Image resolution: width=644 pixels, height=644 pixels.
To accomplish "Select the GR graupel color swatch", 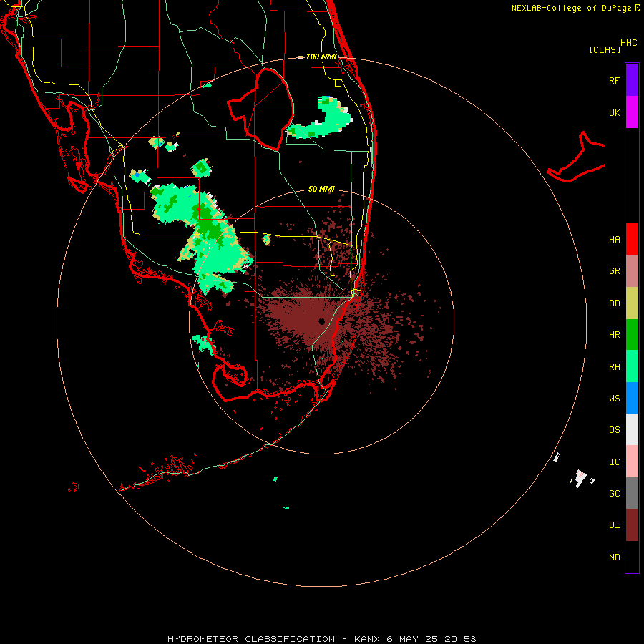I will (x=632, y=271).
